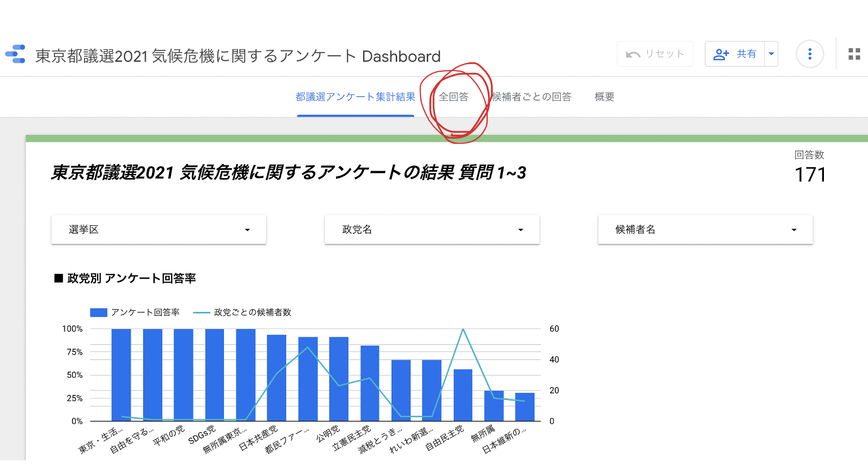This screenshot has width=868, height=466.
Task: Switch to the 全回答 tab
Action: pos(454,97)
